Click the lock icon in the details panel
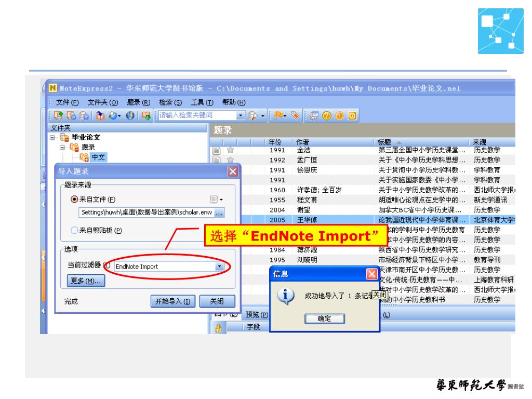Image resolution: width=532 pixels, height=399 pixels. click(219, 327)
